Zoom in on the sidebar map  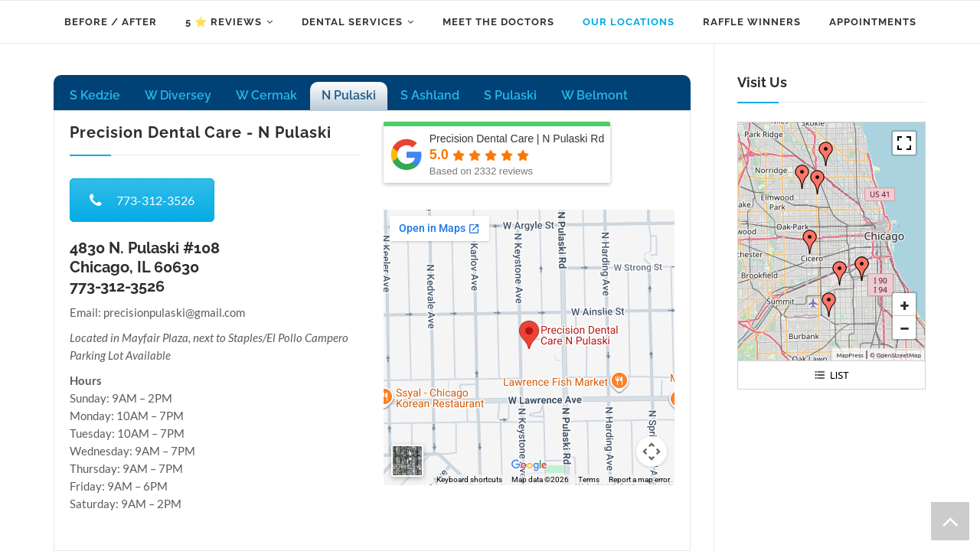tap(903, 305)
